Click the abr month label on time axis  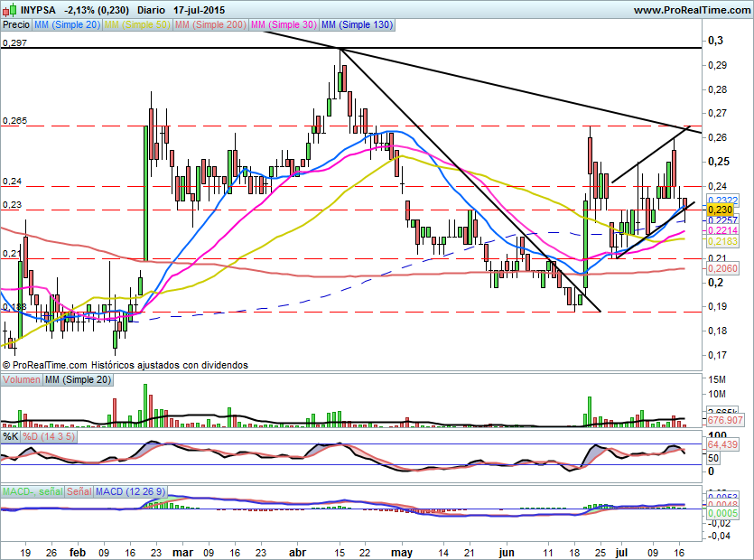click(297, 553)
